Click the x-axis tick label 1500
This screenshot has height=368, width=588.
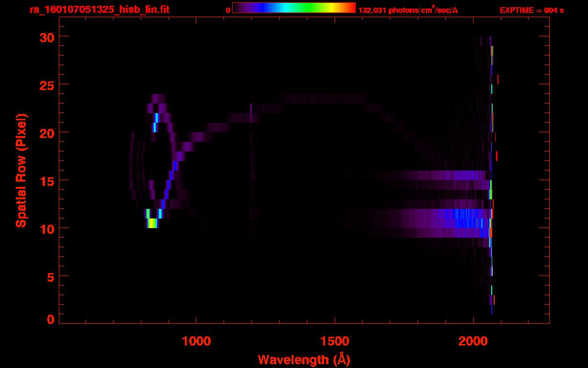click(x=335, y=340)
